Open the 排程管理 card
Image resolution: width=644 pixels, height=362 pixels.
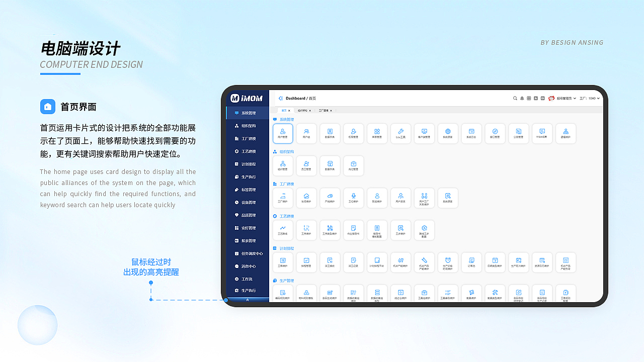[306, 262]
